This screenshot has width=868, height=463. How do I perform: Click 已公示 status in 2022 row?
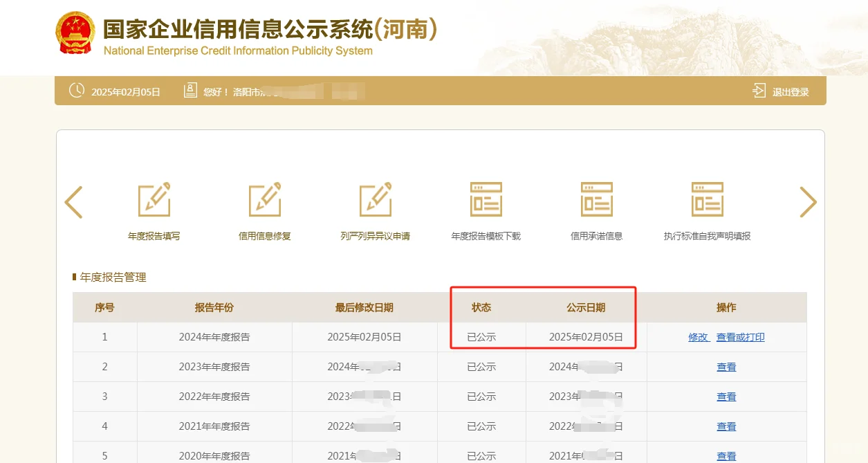click(x=481, y=397)
